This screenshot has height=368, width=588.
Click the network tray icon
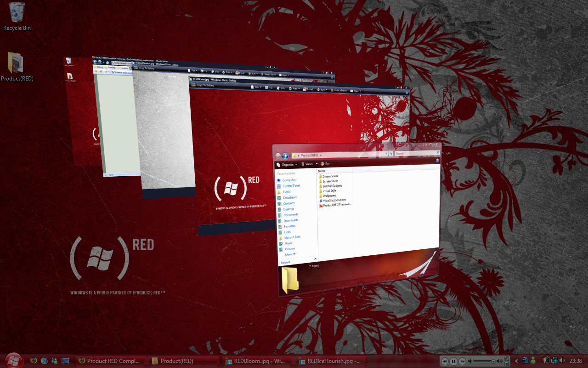tap(555, 361)
